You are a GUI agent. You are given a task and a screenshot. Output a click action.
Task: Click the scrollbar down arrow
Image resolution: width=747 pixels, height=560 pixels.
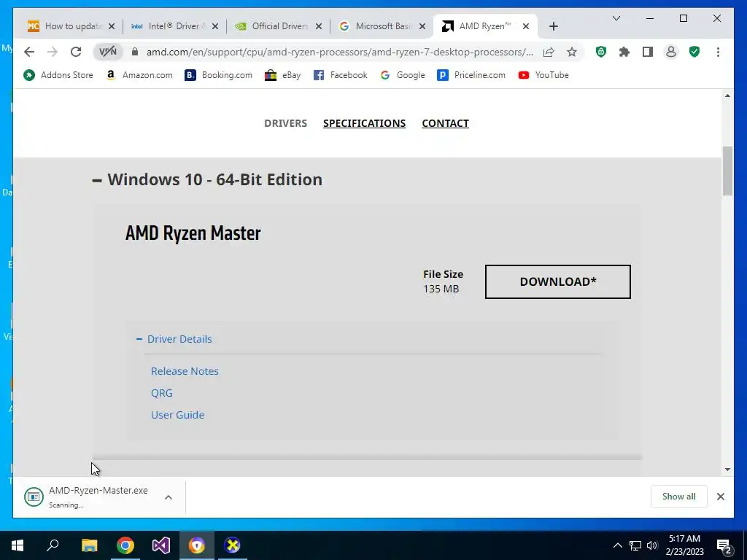click(727, 470)
